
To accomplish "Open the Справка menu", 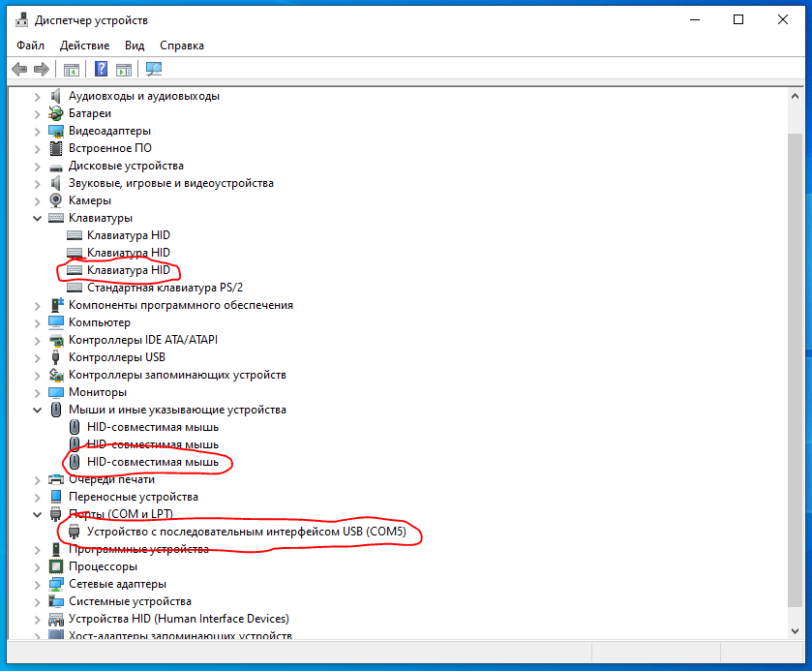I will [x=182, y=46].
